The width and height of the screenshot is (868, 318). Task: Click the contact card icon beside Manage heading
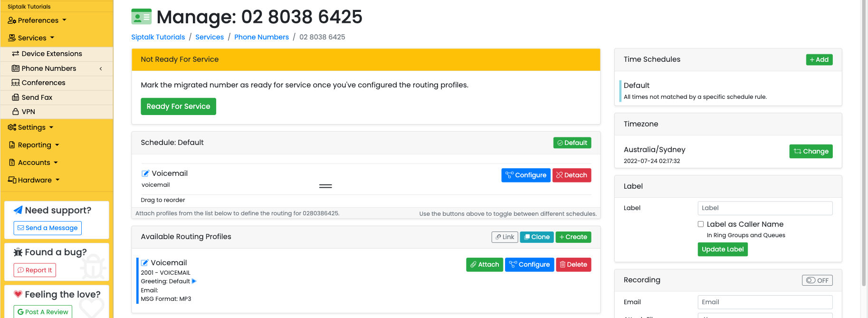pyautogui.click(x=141, y=17)
